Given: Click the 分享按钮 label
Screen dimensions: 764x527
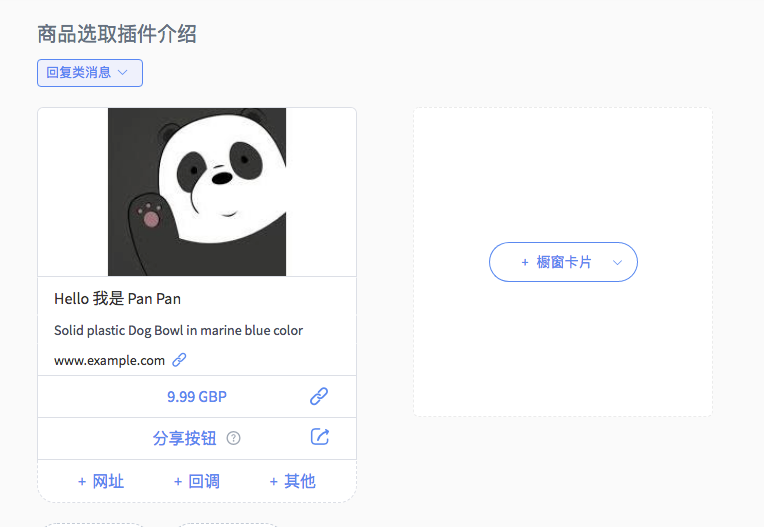Looking at the screenshot, I should click(x=184, y=438).
